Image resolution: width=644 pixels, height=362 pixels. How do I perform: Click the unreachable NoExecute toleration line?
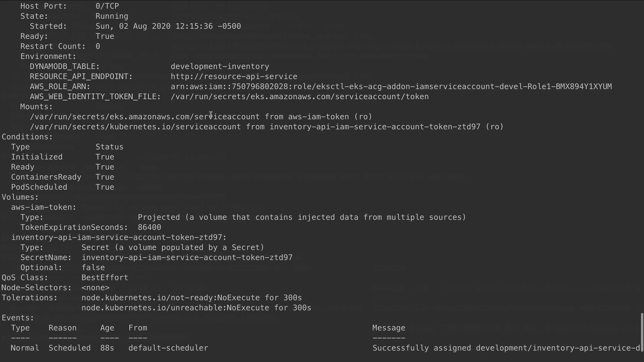(x=196, y=308)
